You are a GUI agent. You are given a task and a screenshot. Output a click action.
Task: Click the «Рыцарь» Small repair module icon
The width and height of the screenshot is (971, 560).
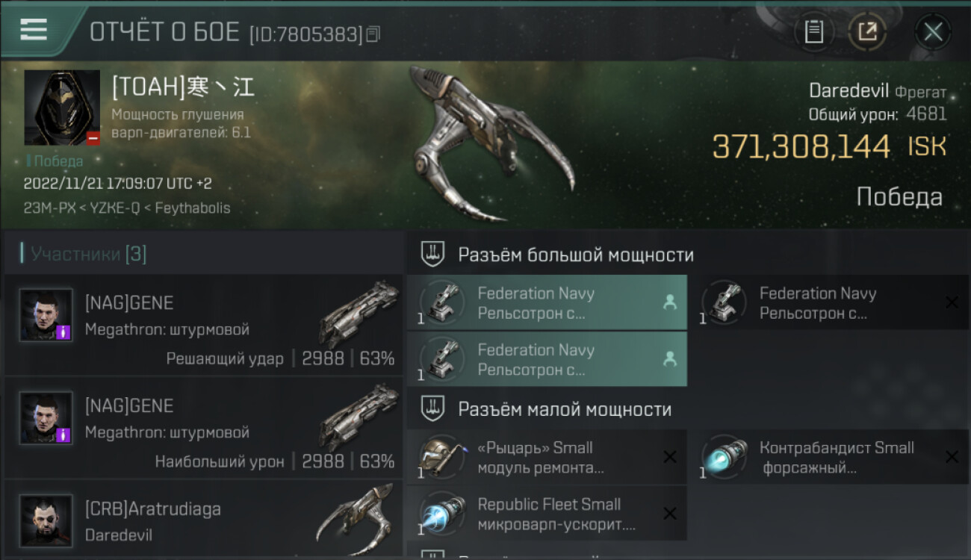click(441, 456)
